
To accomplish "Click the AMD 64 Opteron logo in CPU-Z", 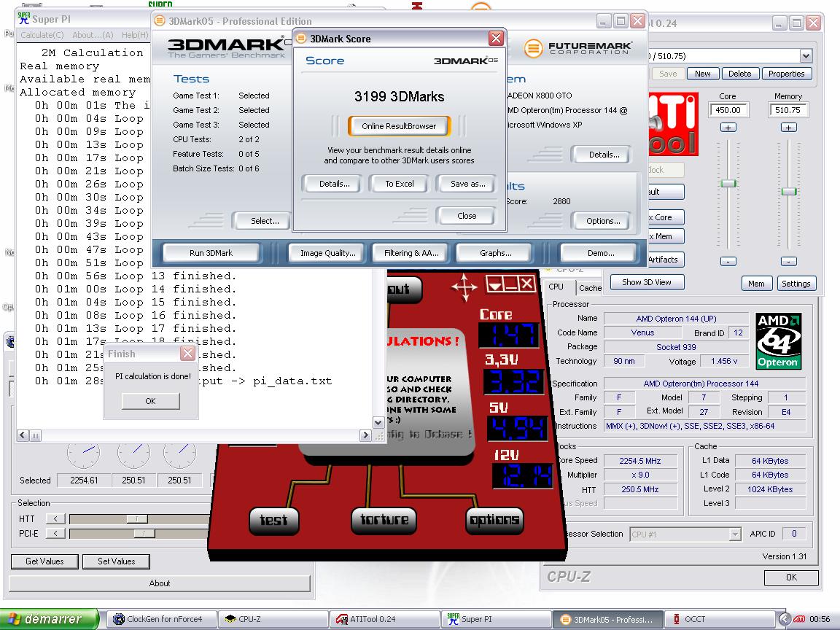I will [779, 341].
